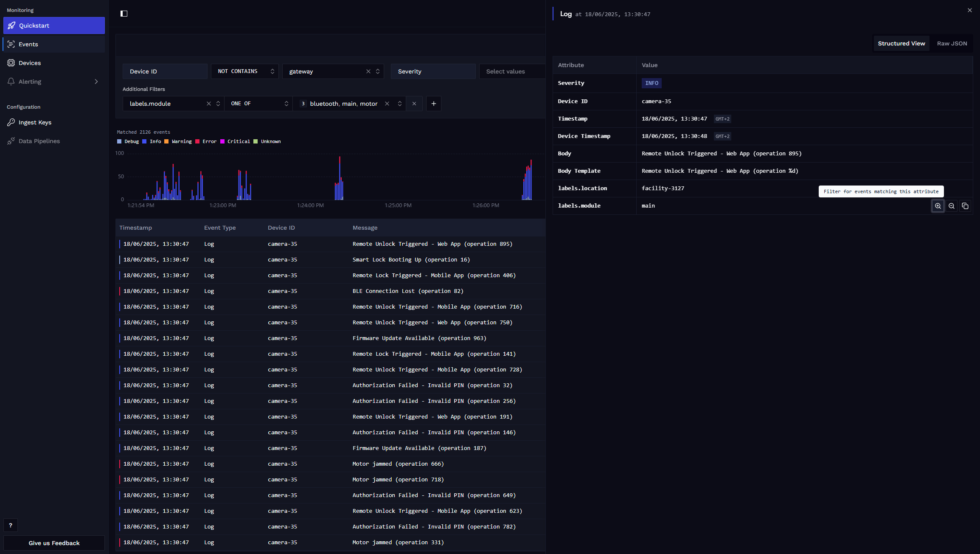The image size is (980, 554).
Task: Open the ONE OF operator dropdown
Action: 258,104
